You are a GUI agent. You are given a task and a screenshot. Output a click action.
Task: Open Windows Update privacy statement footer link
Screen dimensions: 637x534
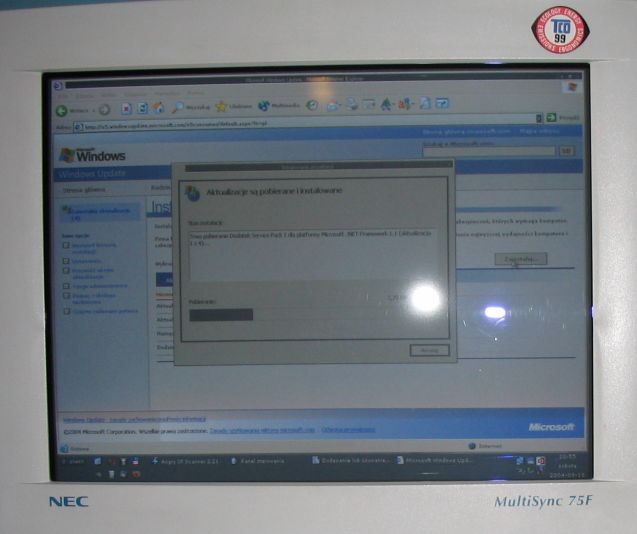coord(134,419)
